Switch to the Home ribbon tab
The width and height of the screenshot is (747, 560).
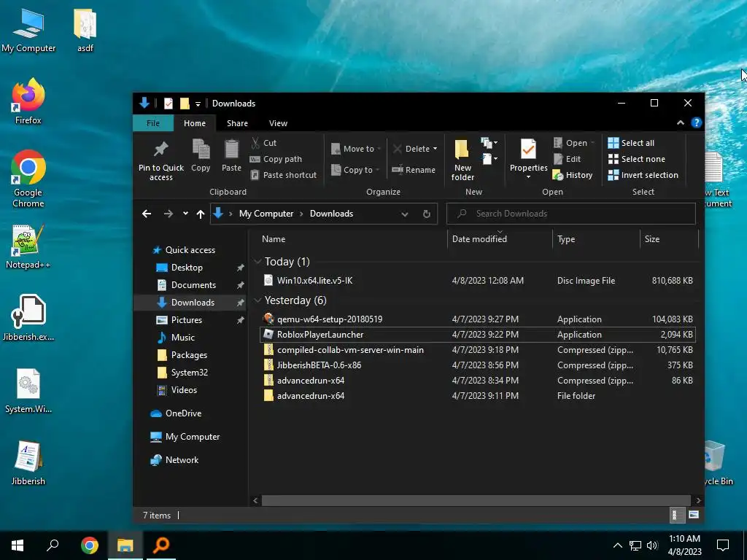195,122
